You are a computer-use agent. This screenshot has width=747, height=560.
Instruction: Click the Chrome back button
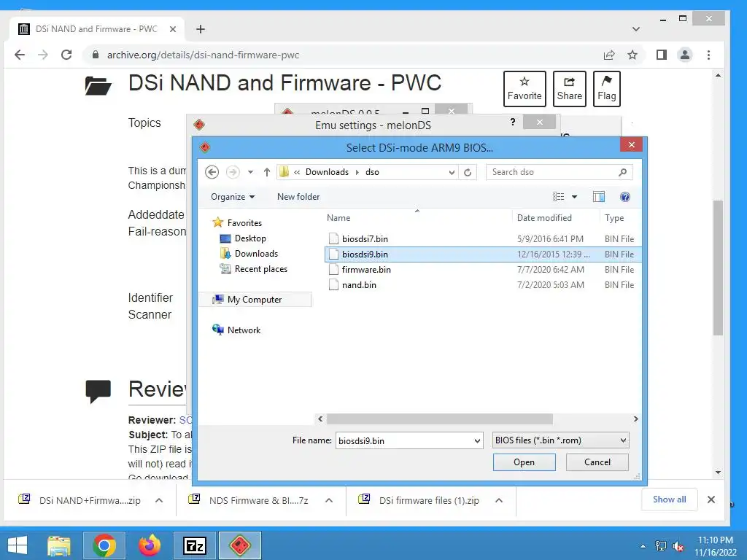20,55
